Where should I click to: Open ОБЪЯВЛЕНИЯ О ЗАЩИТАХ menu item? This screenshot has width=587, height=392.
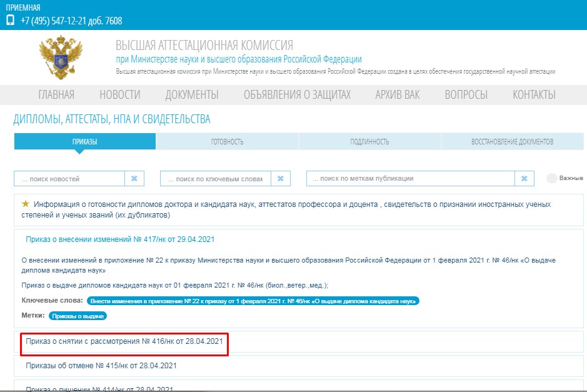pyautogui.click(x=297, y=95)
